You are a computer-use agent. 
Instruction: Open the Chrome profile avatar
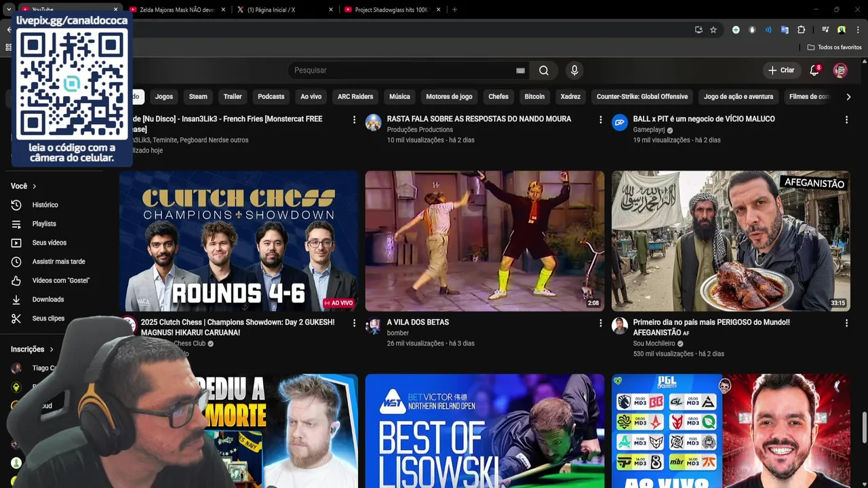842,30
